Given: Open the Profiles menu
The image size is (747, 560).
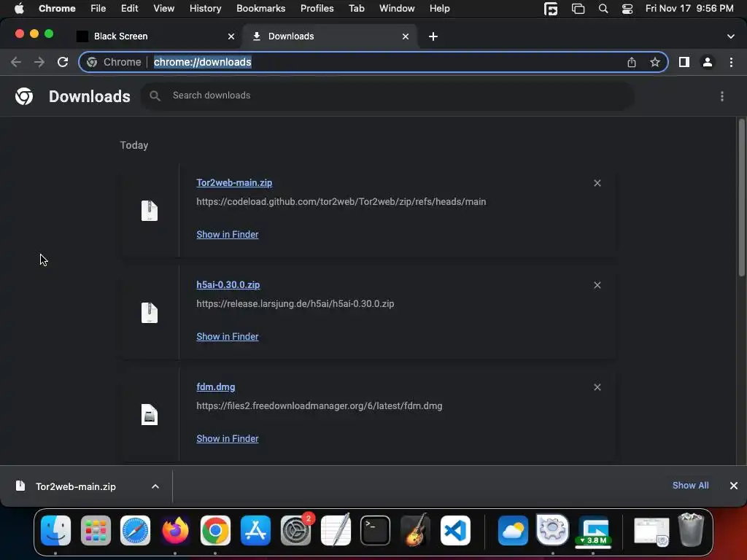Looking at the screenshot, I should click(317, 9).
